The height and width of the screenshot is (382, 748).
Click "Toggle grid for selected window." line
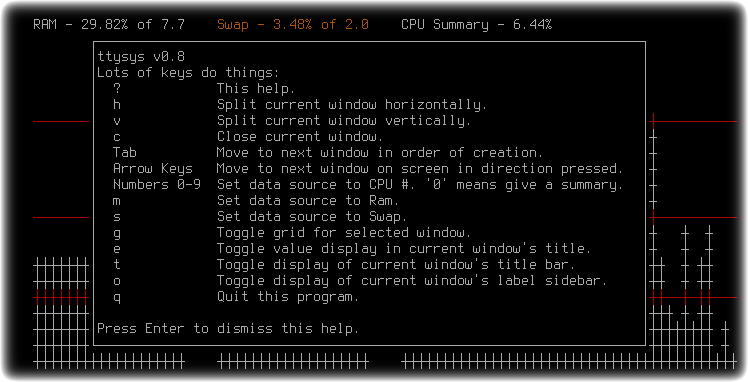[x=344, y=233]
